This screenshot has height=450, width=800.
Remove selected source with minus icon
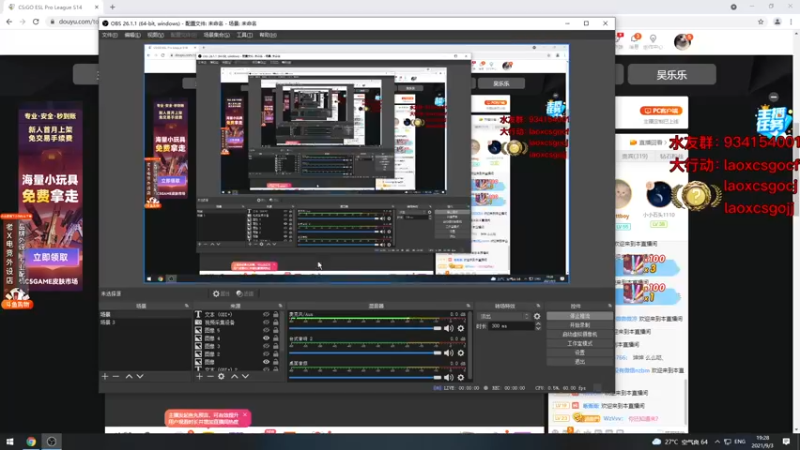point(210,377)
